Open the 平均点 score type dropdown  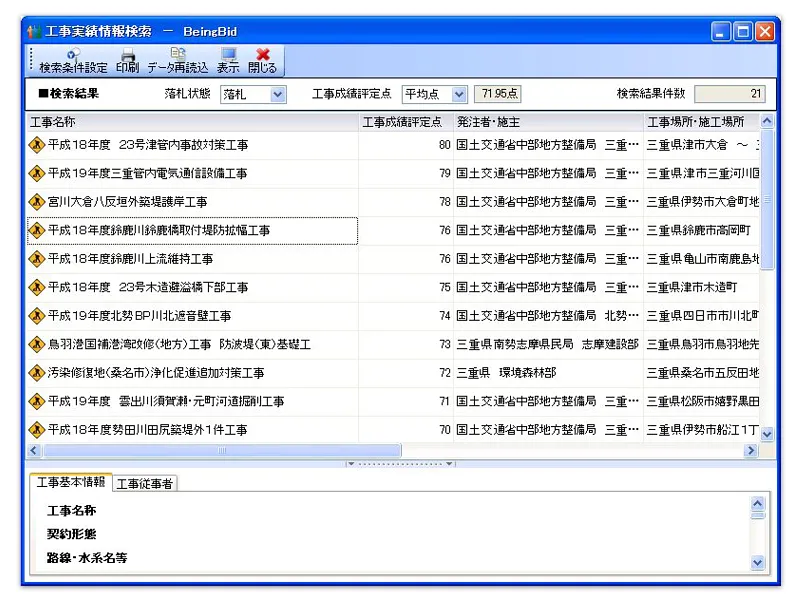459,94
